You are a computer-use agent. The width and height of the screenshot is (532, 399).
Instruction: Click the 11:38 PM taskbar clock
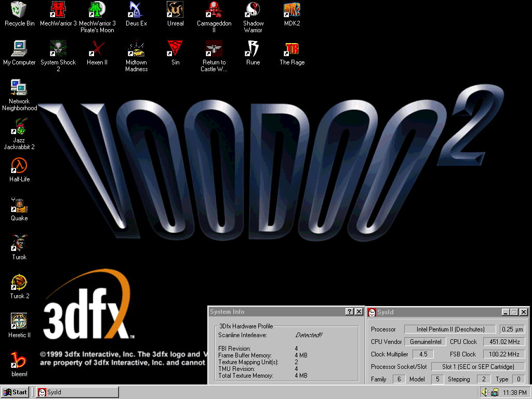point(515,393)
